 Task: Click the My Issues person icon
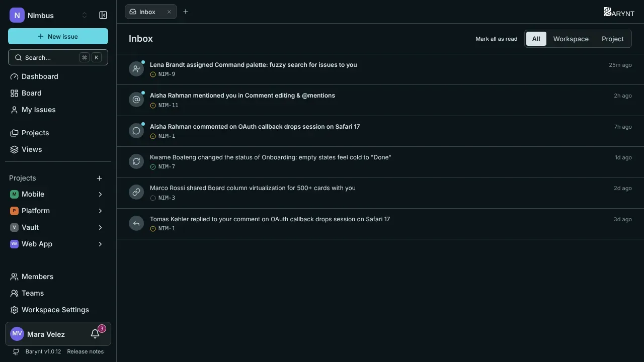pyautogui.click(x=14, y=110)
